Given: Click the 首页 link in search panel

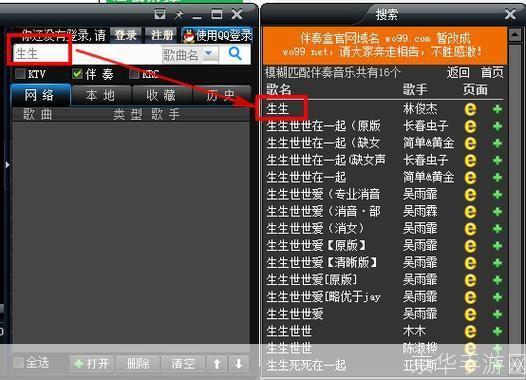Looking at the screenshot, I should coord(492,72).
